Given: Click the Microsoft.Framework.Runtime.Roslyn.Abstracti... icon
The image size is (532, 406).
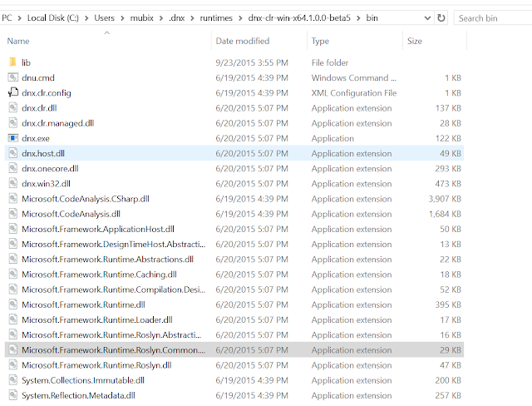Looking at the screenshot, I should pos(13,334).
